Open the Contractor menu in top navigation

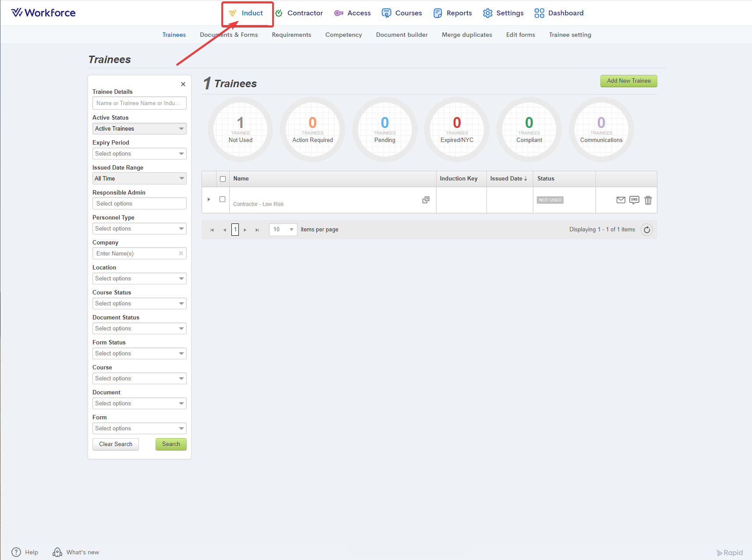click(x=299, y=13)
